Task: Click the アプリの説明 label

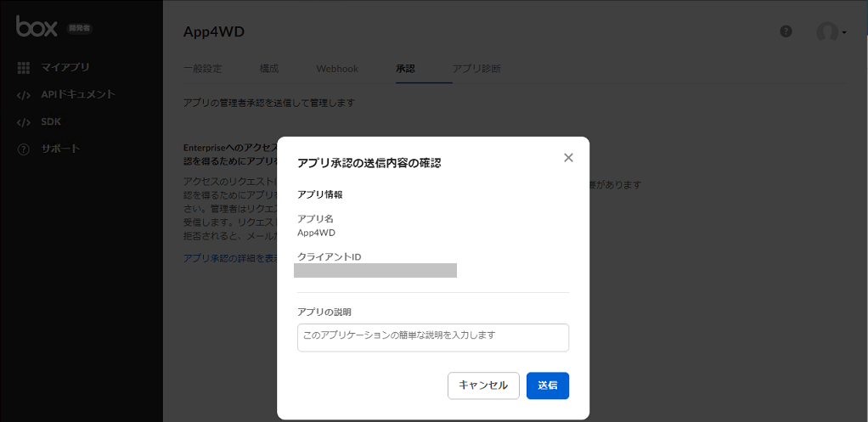Action: click(324, 312)
